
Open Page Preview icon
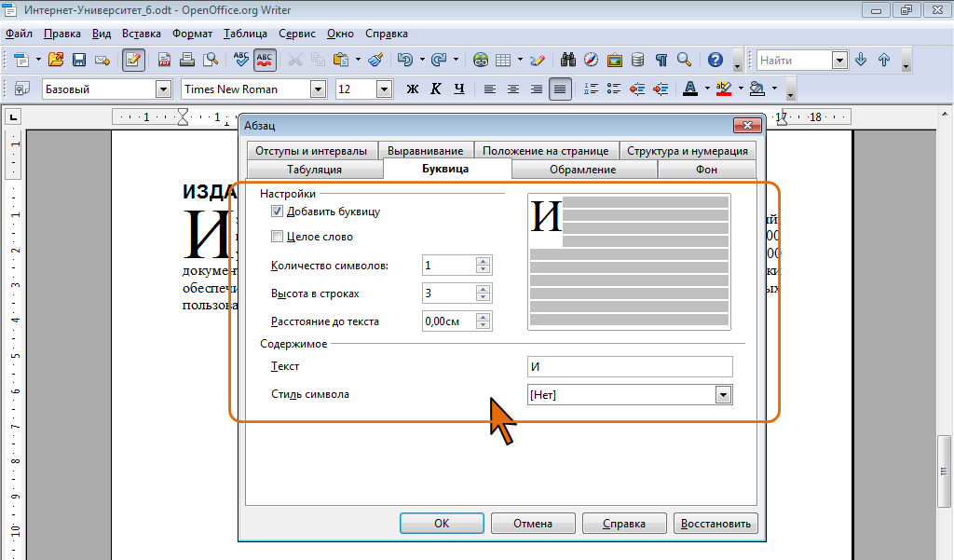(x=211, y=60)
